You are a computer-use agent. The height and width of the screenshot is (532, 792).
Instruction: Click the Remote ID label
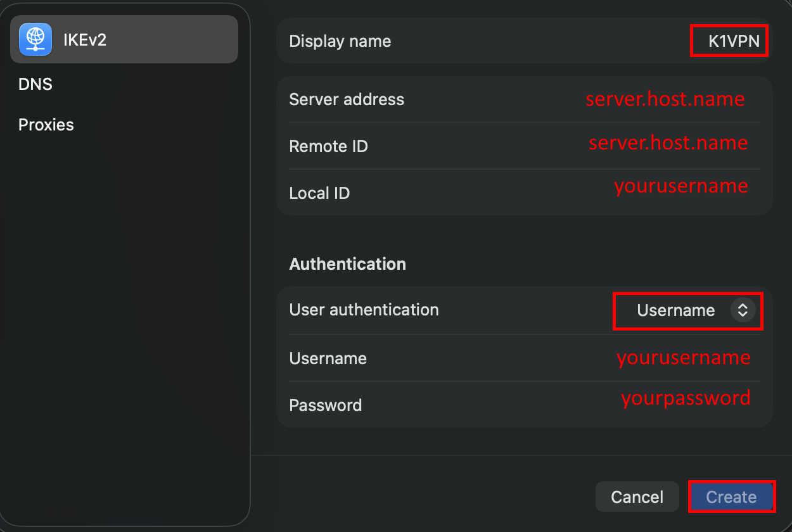[x=328, y=146]
